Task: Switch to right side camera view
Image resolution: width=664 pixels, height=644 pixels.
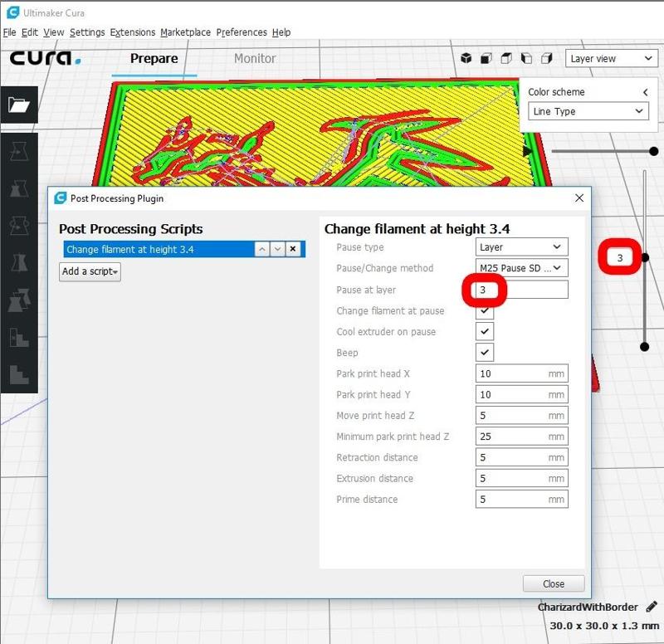Action: pos(547,58)
